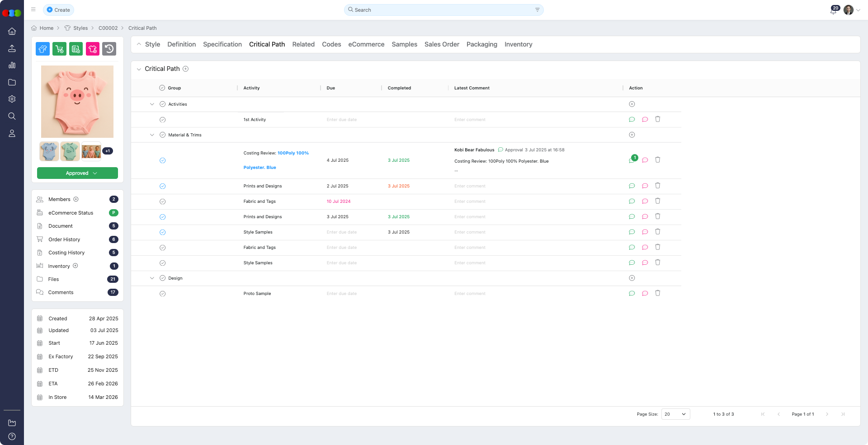868x445 pixels.
Task: Click the green shopping cart icon
Action: tap(59, 49)
